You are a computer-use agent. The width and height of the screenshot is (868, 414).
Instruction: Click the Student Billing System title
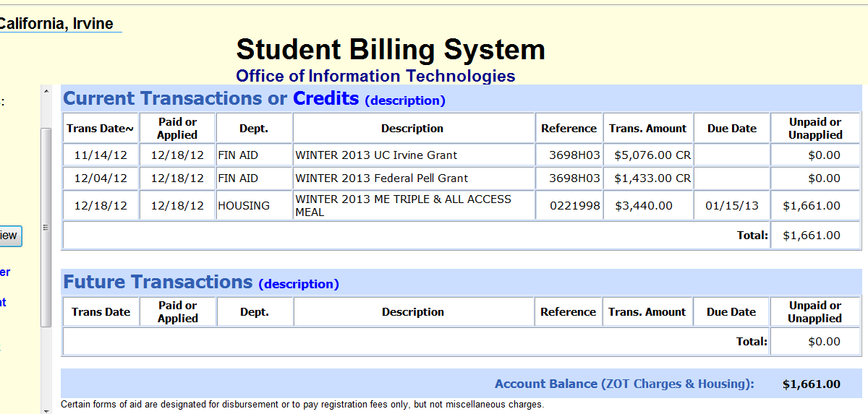click(x=391, y=50)
